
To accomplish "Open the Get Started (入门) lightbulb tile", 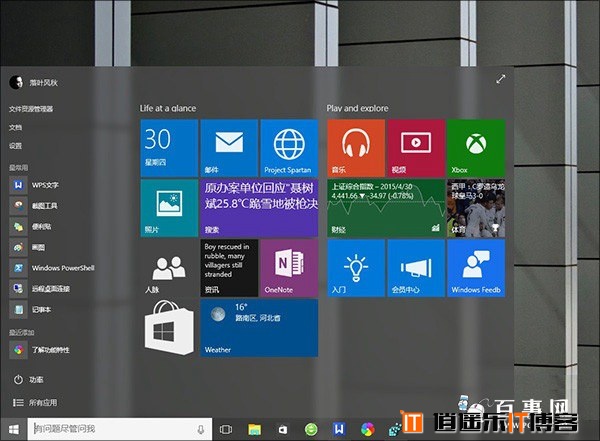I will point(356,268).
